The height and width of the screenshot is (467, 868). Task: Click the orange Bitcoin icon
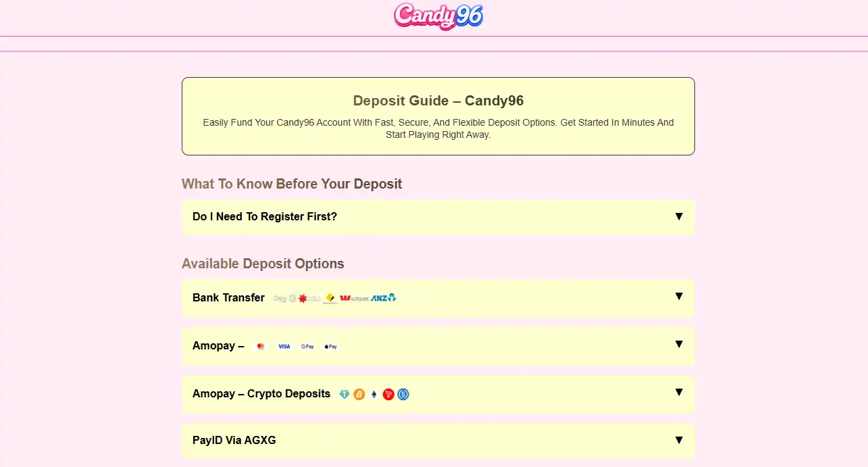point(359,394)
